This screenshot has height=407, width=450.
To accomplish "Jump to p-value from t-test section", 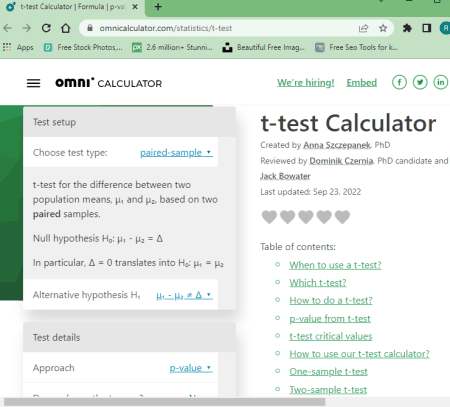I will click(330, 319).
